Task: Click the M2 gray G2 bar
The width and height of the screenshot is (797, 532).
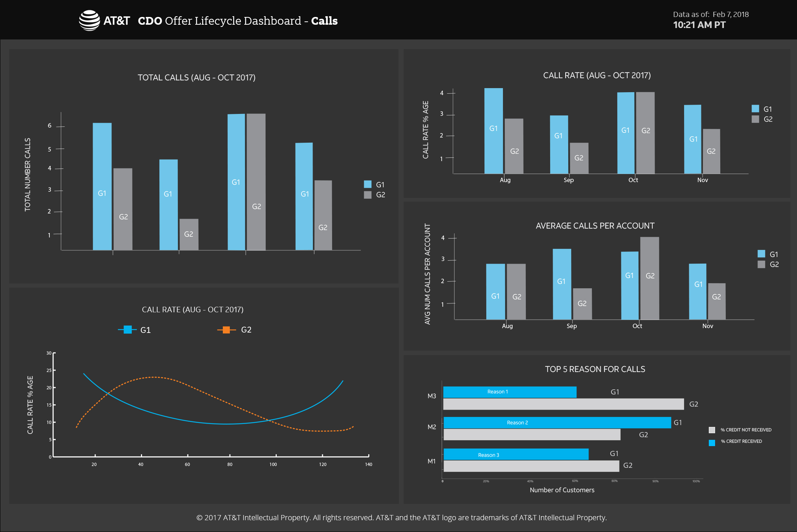Action: (531, 435)
